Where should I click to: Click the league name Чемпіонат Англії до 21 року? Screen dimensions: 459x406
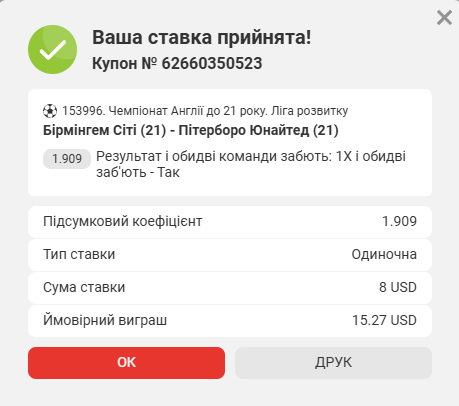(188, 111)
